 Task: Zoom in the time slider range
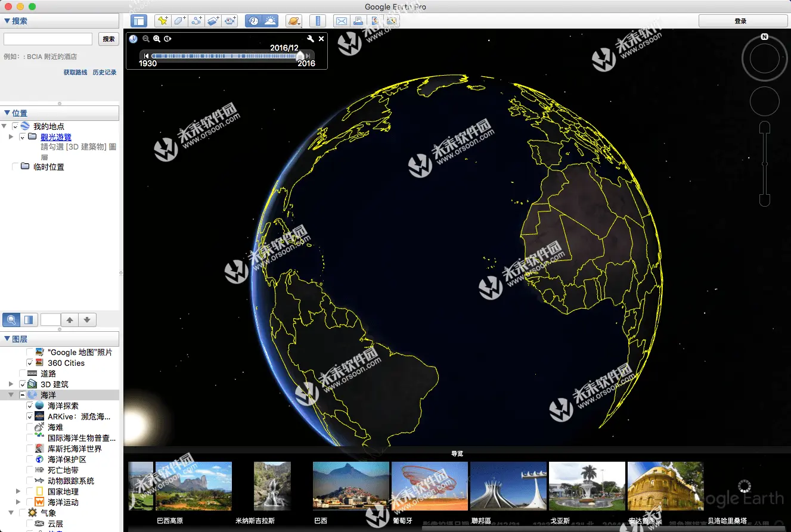[x=157, y=39]
